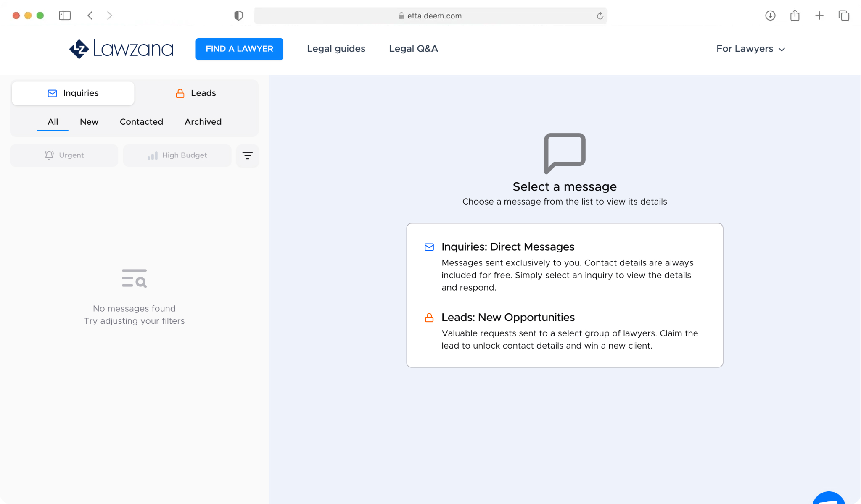This screenshot has width=861, height=504.
Task: Open the filter options icon
Action: (x=247, y=156)
